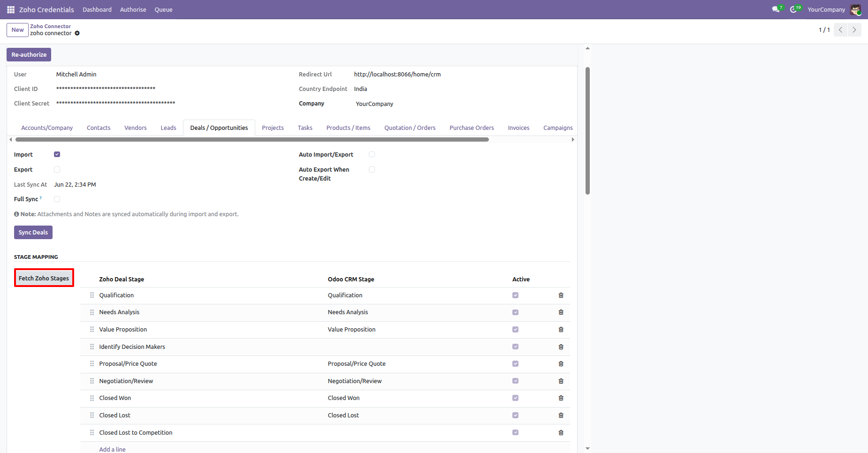This screenshot has width=868, height=453.
Task: Click the vertical scrollbar down arrow
Action: point(587,449)
